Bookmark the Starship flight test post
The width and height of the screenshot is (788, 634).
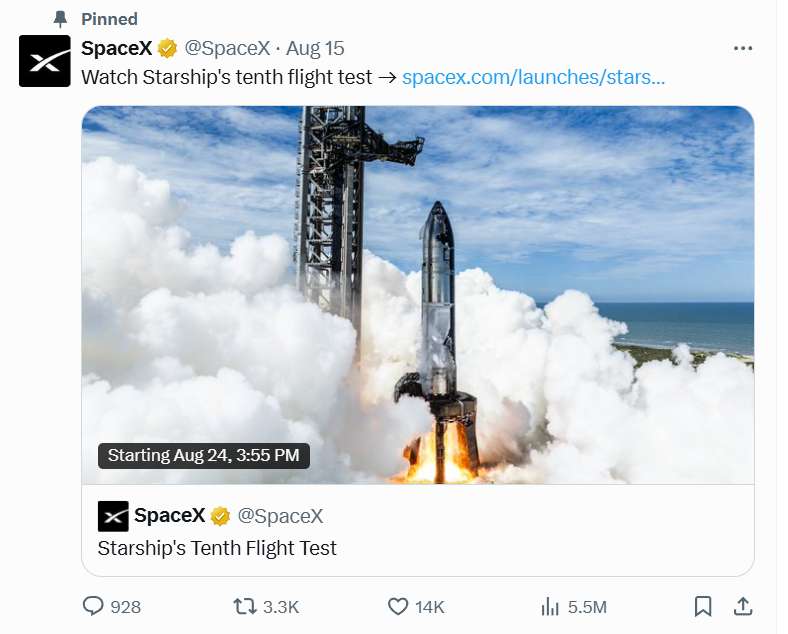coord(703,606)
